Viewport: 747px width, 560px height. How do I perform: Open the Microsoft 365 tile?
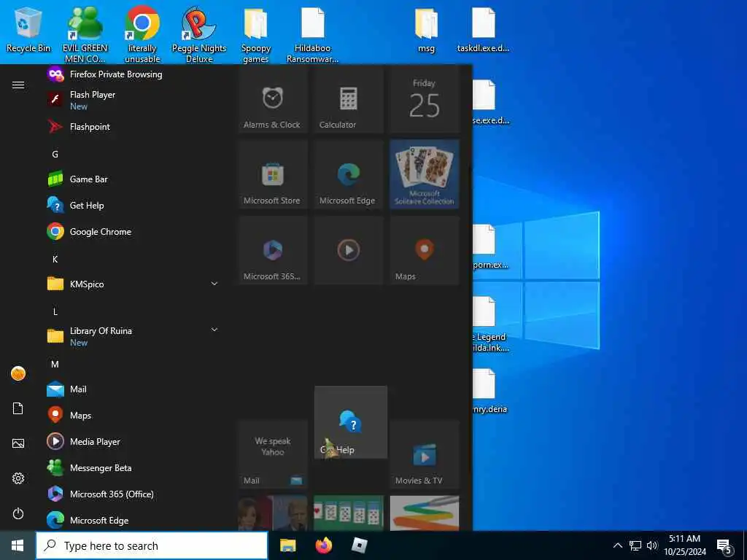[x=273, y=250]
